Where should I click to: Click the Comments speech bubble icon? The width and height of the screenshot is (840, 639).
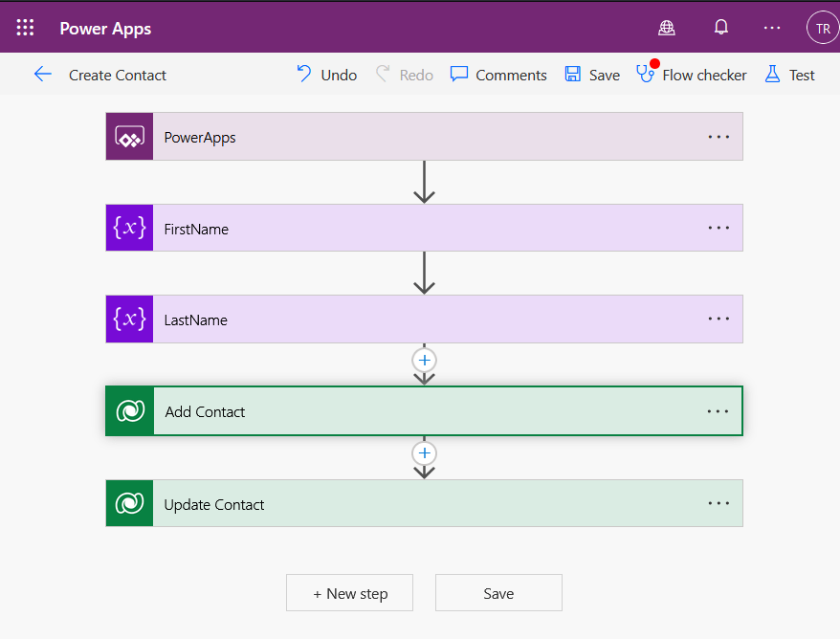pyautogui.click(x=459, y=74)
